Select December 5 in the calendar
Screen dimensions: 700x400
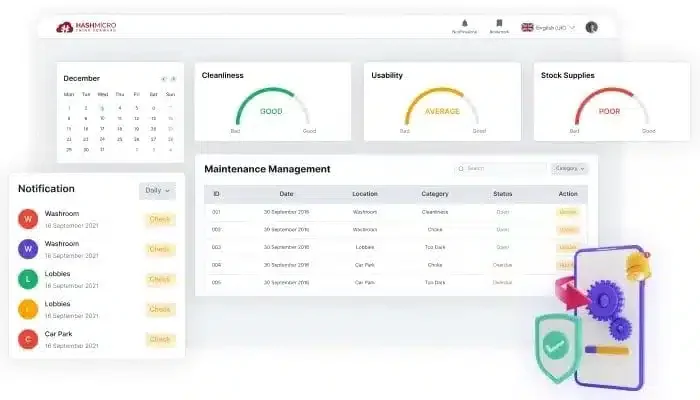(x=137, y=108)
